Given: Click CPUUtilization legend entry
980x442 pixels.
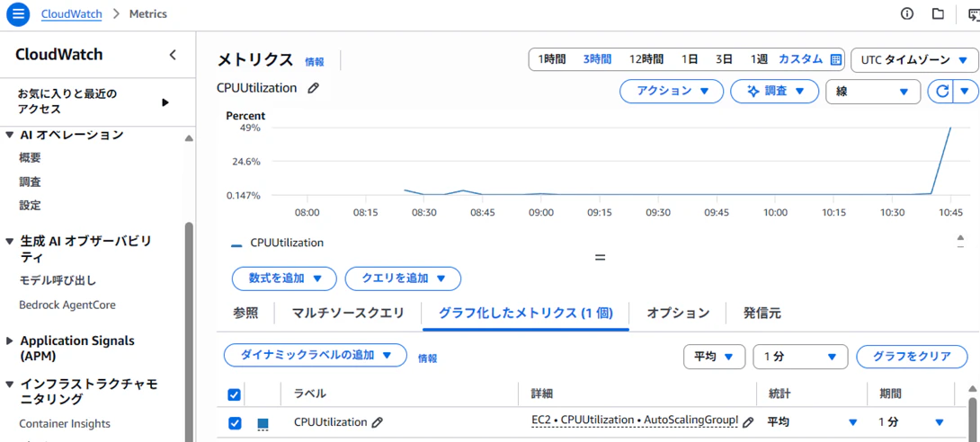Looking at the screenshot, I should [x=287, y=243].
